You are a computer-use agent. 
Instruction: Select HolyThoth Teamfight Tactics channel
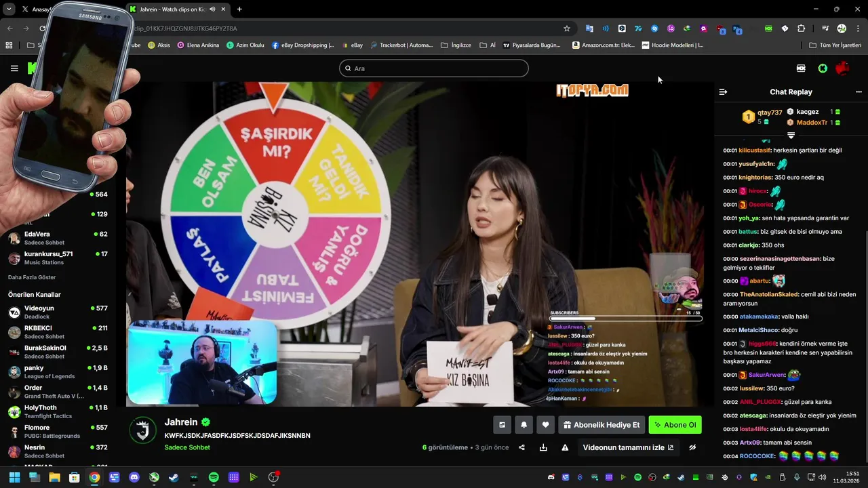(58, 411)
